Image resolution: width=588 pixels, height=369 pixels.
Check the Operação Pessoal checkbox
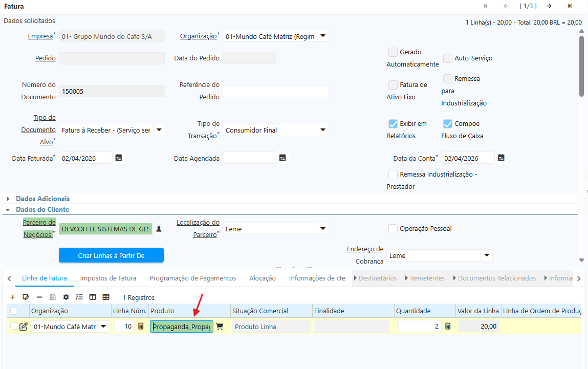[393, 229]
